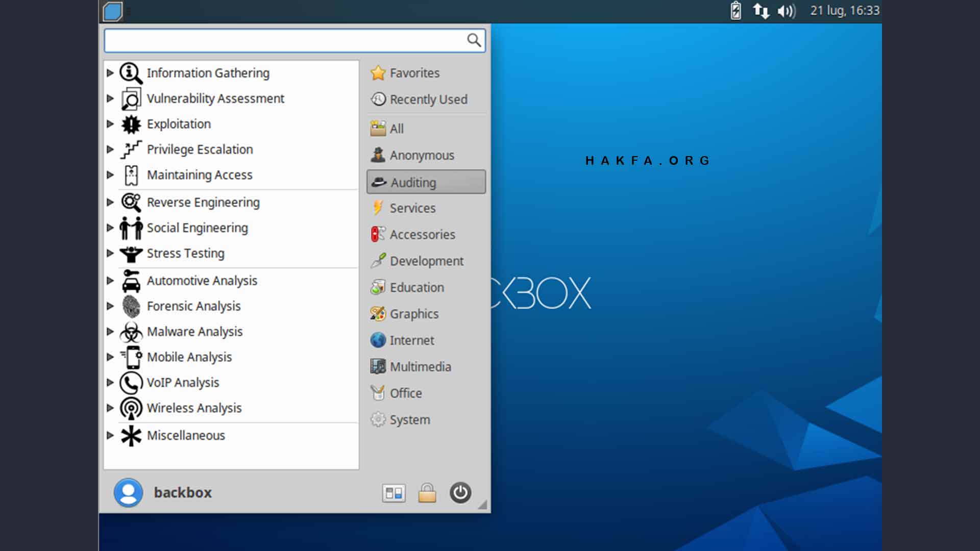The width and height of the screenshot is (980, 551).
Task: Click the Wireless Analysis label
Action: tap(194, 408)
